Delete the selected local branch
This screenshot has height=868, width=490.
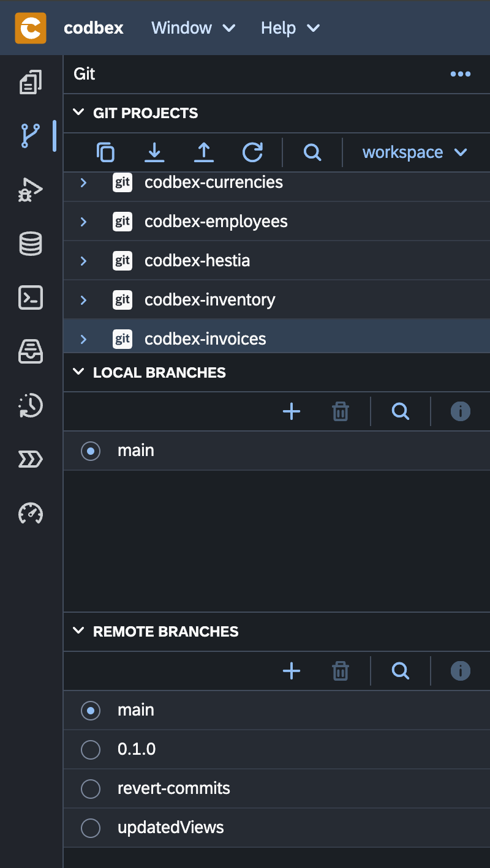tap(341, 411)
